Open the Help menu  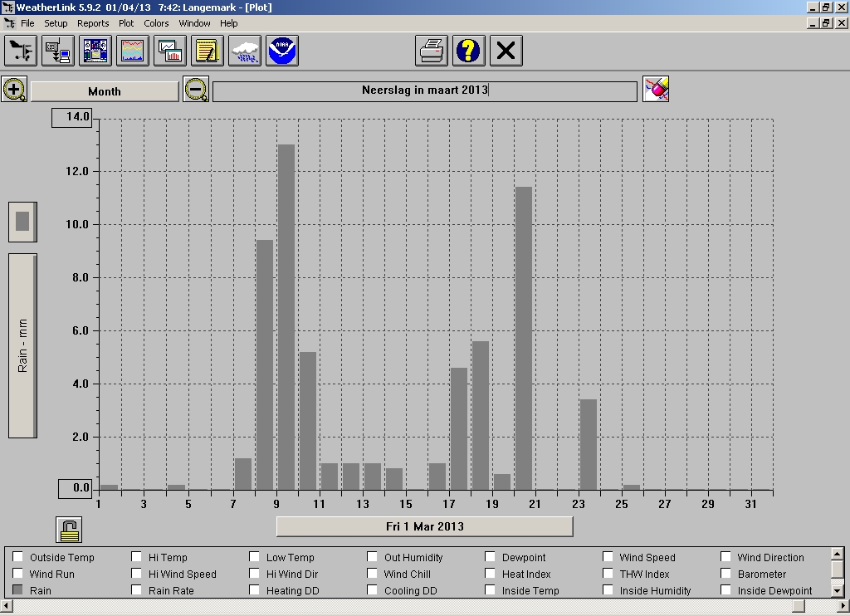point(229,23)
